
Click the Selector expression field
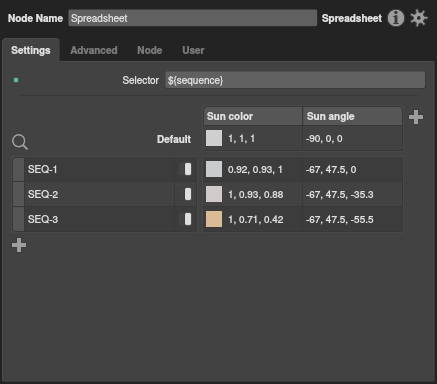coord(295,80)
